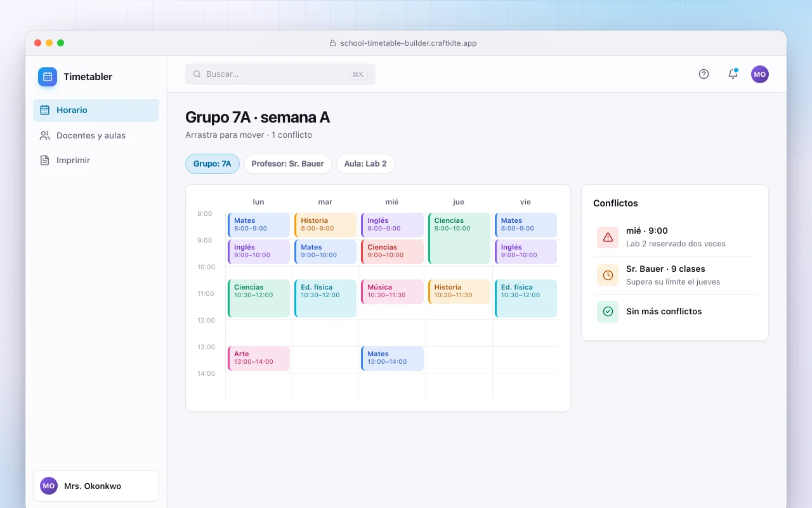Click the browser URL school-timetable-builder.craftkite.app
The width and height of the screenshot is (812, 508).
(x=409, y=43)
